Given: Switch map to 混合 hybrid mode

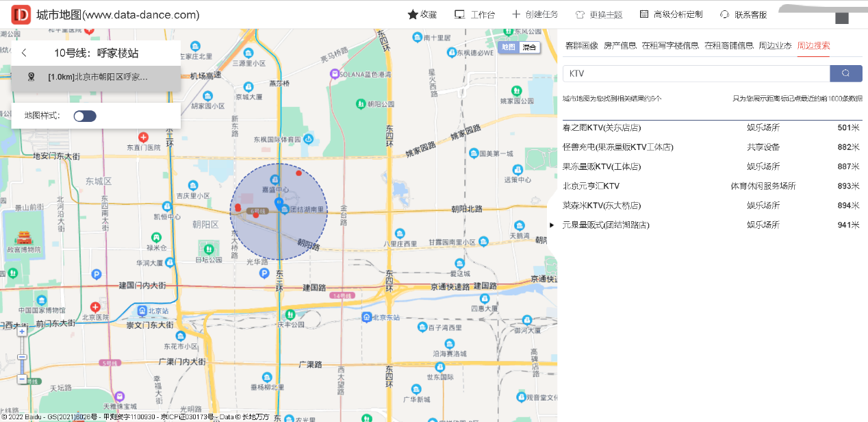Looking at the screenshot, I should click(529, 47).
